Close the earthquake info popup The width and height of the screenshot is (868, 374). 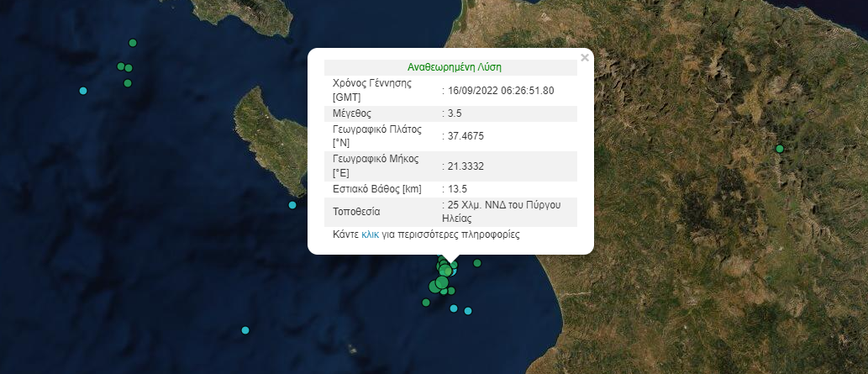pyautogui.click(x=585, y=58)
